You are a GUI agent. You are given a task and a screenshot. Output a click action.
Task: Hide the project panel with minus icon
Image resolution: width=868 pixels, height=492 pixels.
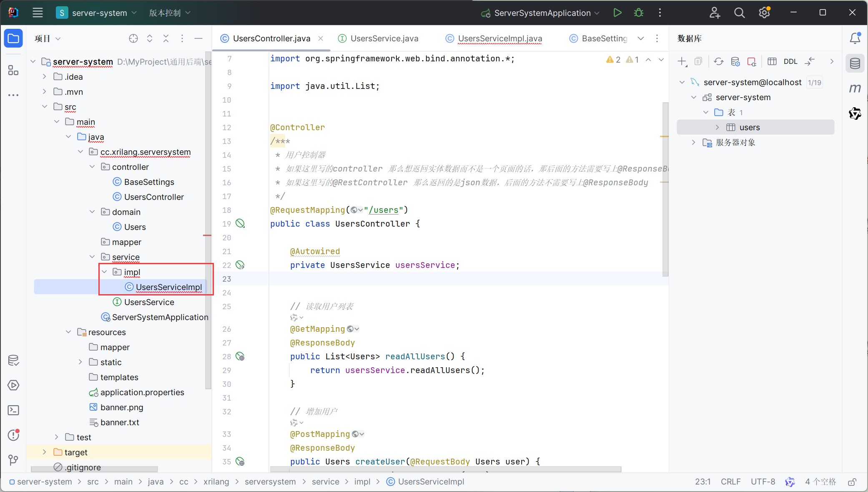pyautogui.click(x=198, y=38)
